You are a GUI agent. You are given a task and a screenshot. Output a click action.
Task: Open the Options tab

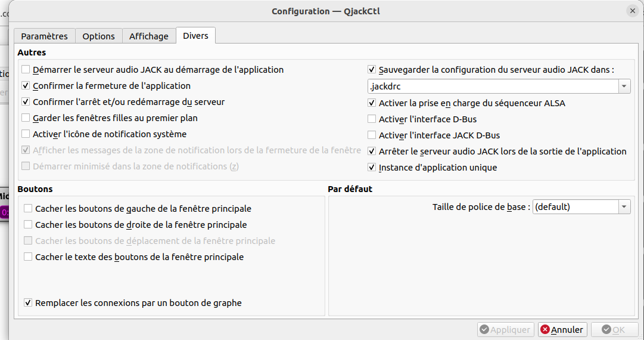coord(98,36)
